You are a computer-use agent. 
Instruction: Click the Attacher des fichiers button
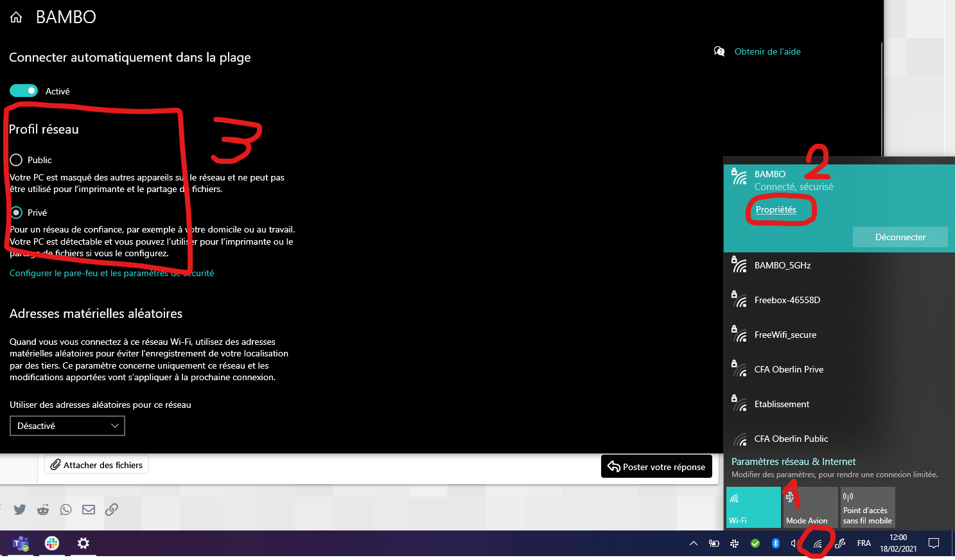pyautogui.click(x=97, y=465)
